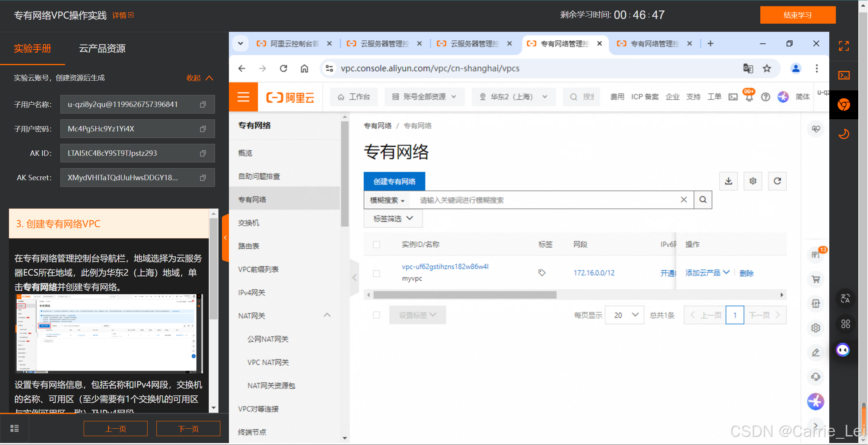Screen dimensions: 868x445
Task: Copy the sub-user password value
Action: (x=203, y=129)
